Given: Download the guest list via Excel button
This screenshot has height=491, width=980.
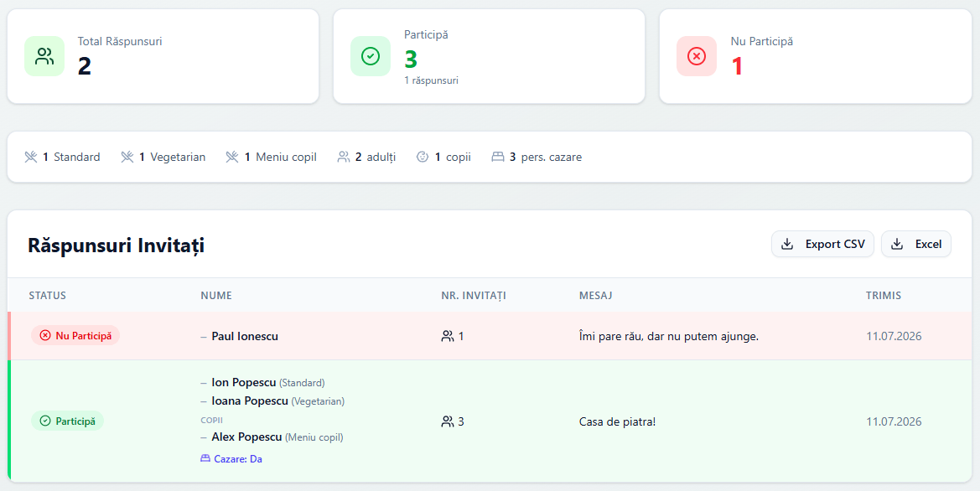Looking at the screenshot, I should coord(916,245).
